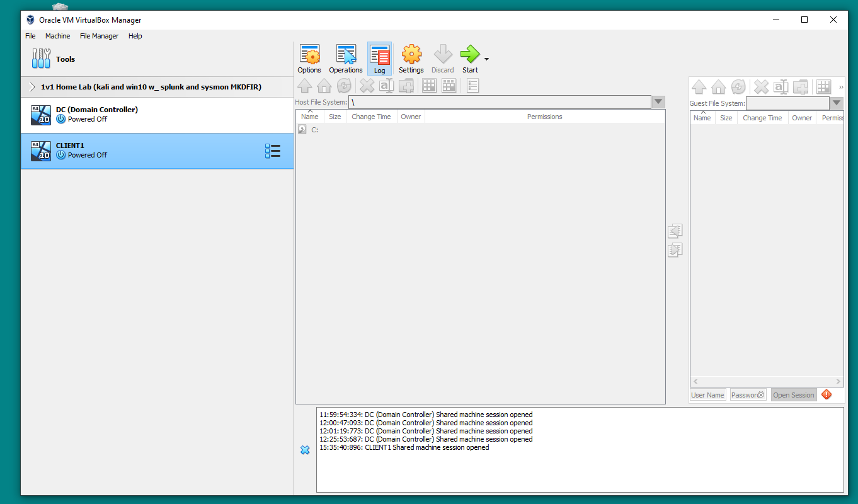858x504 pixels.
Task: Go to home folder in guest pane
Action: [x=718, y=87]
